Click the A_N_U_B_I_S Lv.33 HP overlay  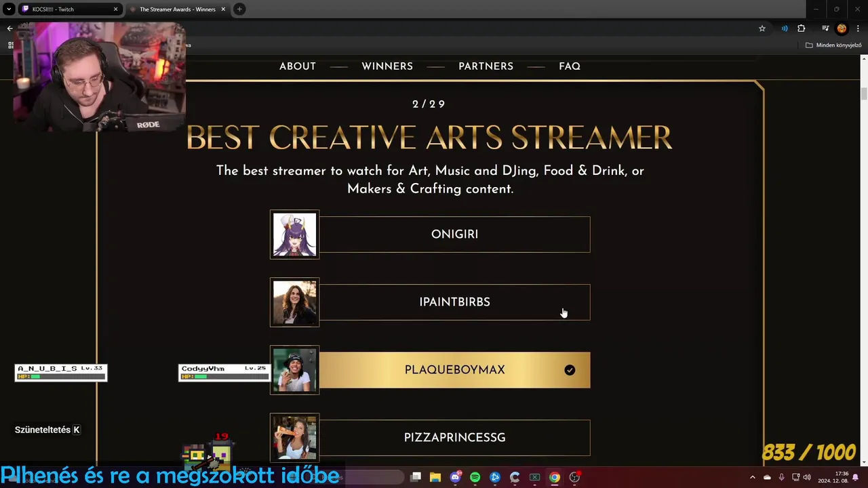61,373
